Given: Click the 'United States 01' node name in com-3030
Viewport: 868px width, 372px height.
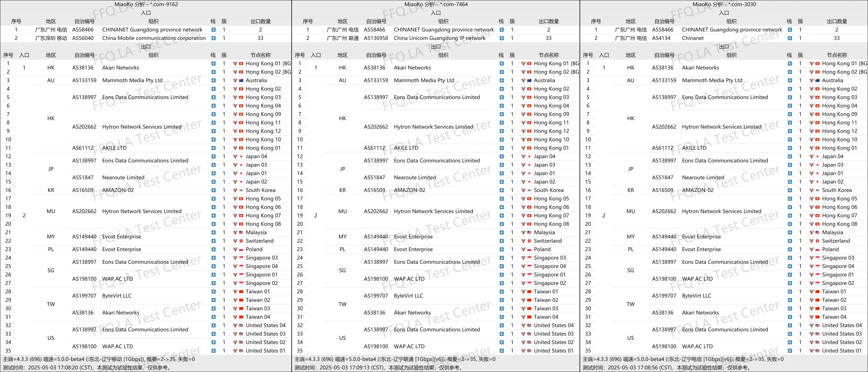Looking at the screenshot, I should (842, 351).
